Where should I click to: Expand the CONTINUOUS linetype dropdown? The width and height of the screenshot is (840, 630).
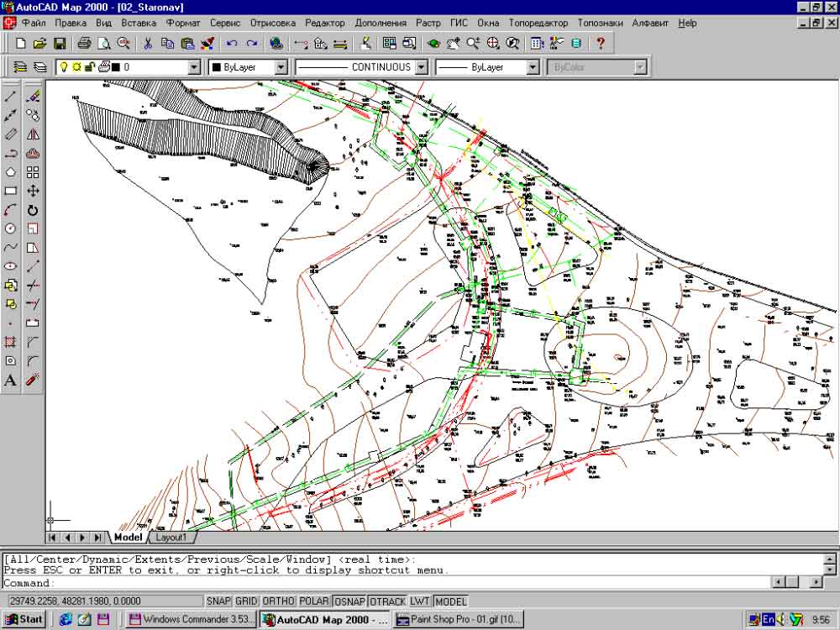pos(422,67)
